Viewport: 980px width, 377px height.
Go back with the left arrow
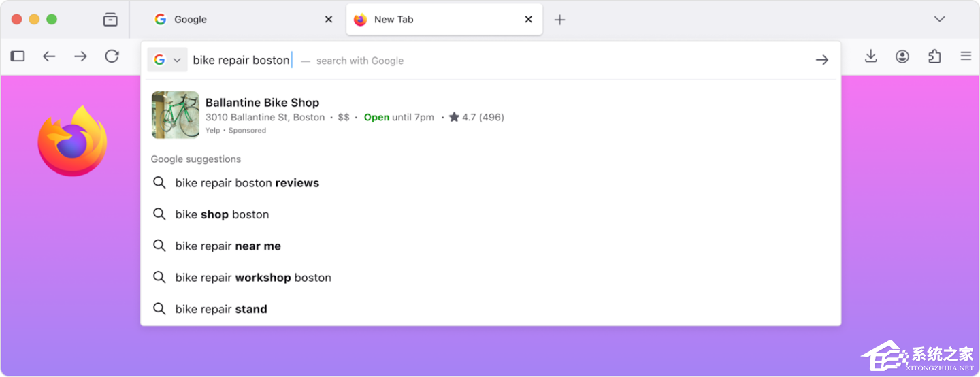click(x=49, y=56)
